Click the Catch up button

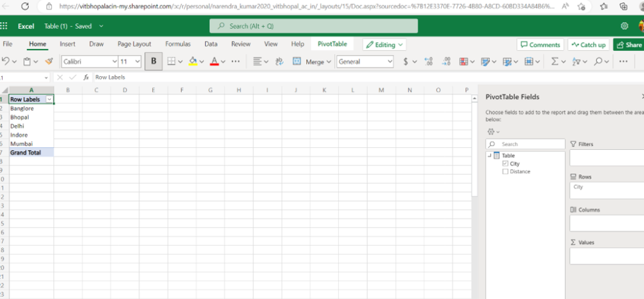pos(589,45)
